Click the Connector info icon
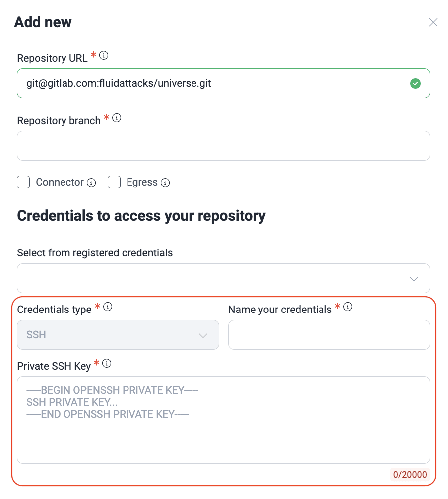 pos(91,183)
